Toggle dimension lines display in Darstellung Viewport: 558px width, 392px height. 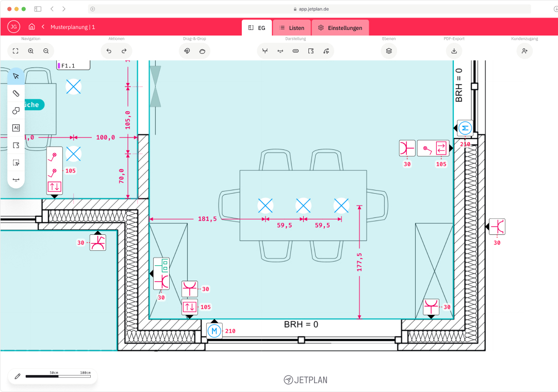coord(280,51)
